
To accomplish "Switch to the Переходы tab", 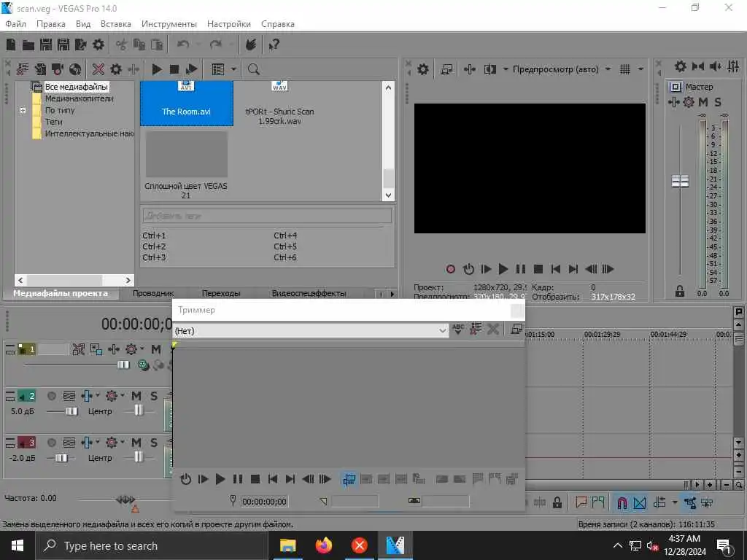I will (221, 293).
